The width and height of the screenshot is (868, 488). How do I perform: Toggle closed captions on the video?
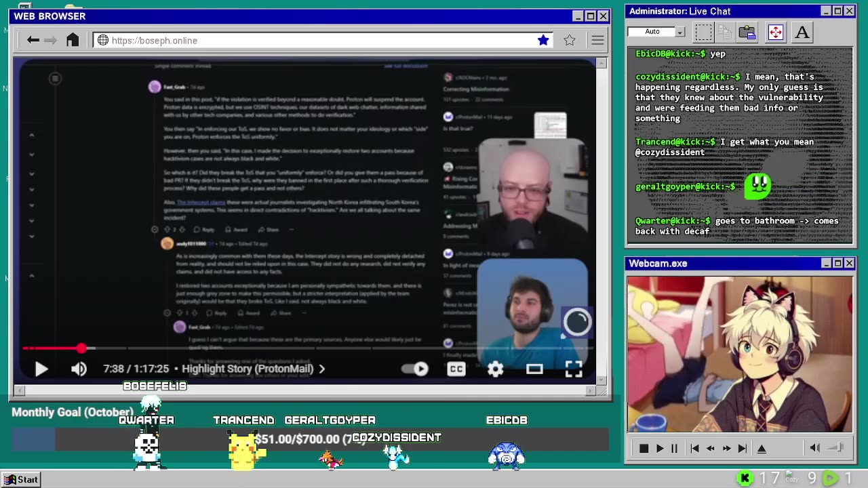tap(456, 369)
